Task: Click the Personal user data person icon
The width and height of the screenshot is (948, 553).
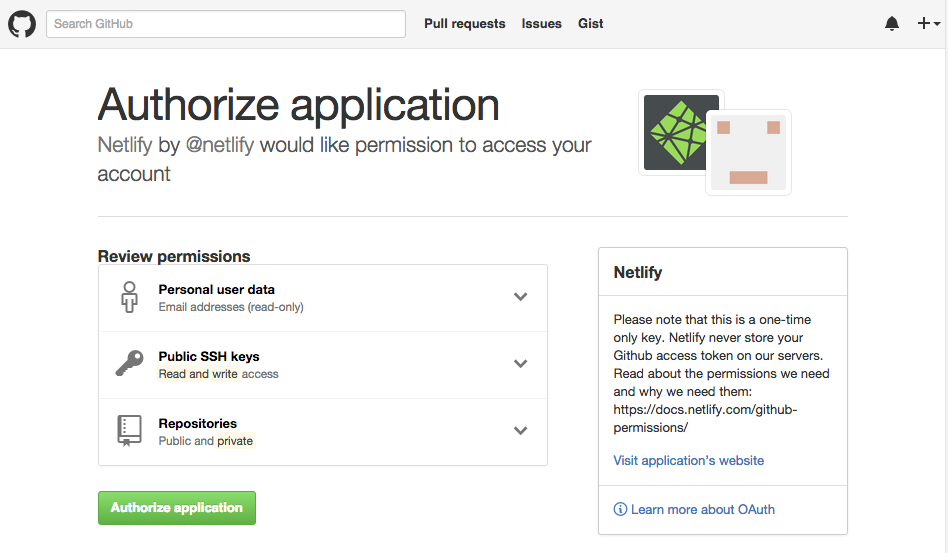Action: (129, 297)
